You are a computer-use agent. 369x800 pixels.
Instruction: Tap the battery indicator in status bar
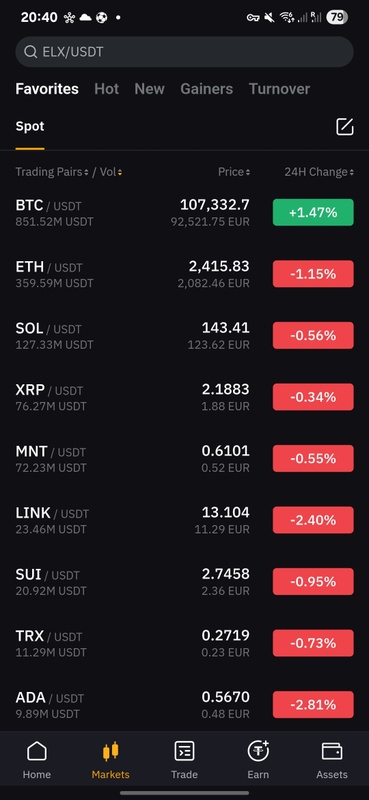click(x=337, y=17)
